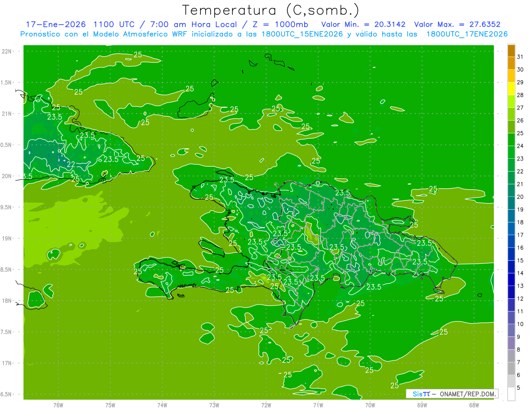Click the "Valor Max. = 27.6352" text
This screenshot has width=532, height=411.
(457, 24)
